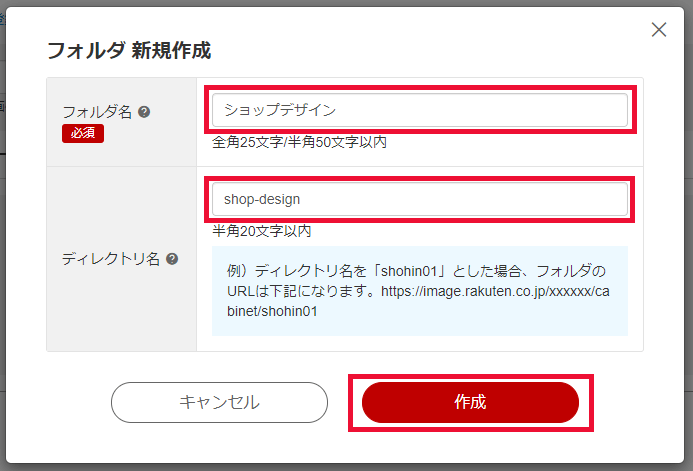This screenshot has height=471, width=693.
Task: Click the 全角25文字/半角50文字以内 hint text
Action: point(299,142)
